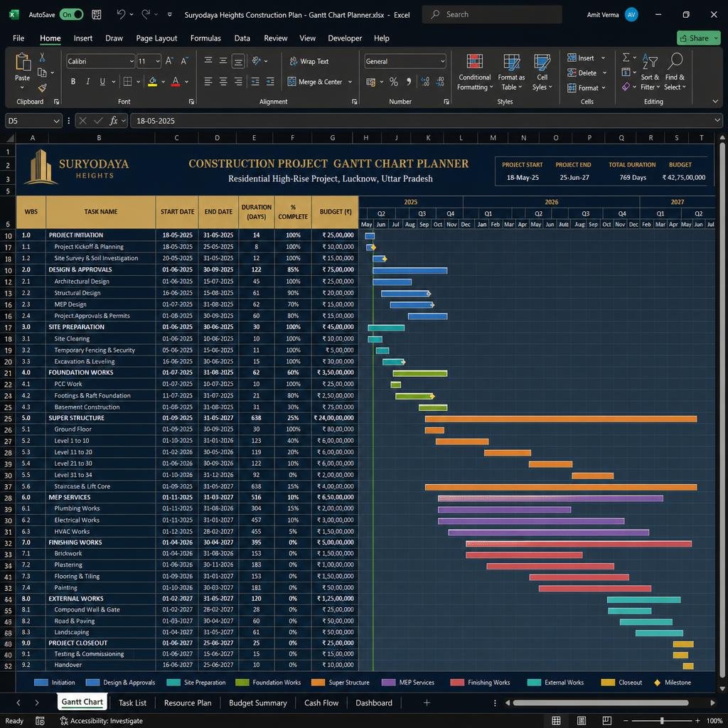
Task: Add a new sheet with the plus button
Action: click(x=427, y=703)
